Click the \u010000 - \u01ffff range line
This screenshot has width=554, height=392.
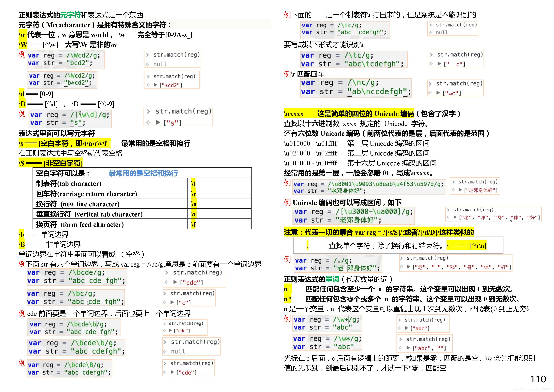click(357, 143)
